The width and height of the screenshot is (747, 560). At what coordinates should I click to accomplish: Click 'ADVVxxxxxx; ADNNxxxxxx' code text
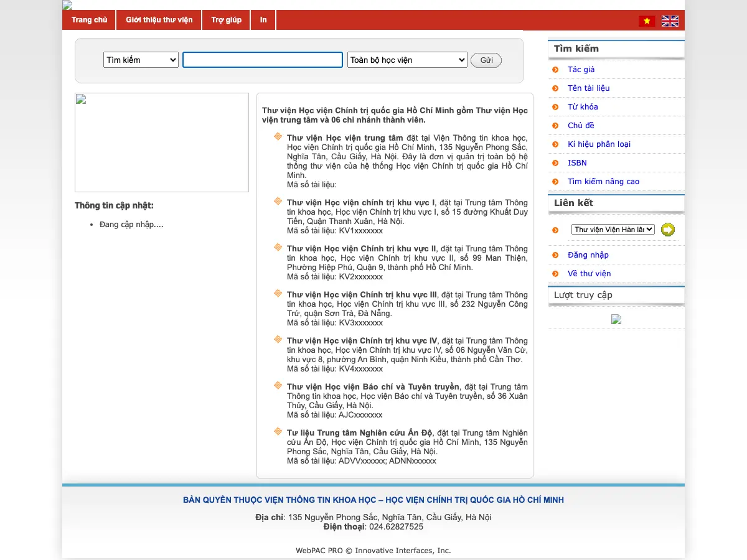(387, 461)
